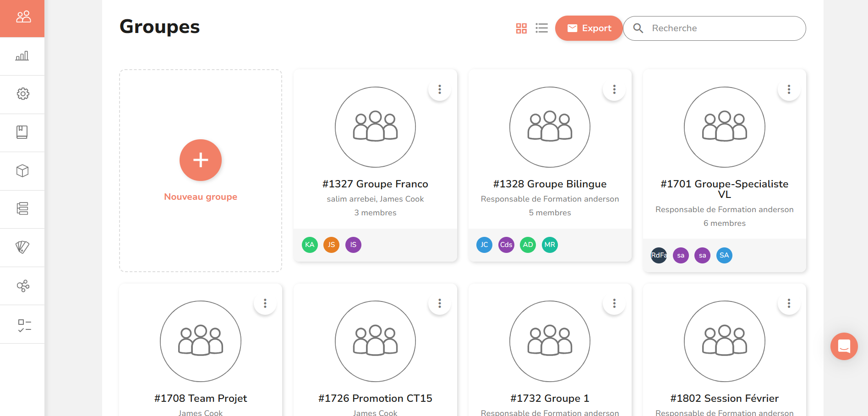Select the cards deck icon in sidebar
This screenshot has height=416, width=868.
pos(22,247)
